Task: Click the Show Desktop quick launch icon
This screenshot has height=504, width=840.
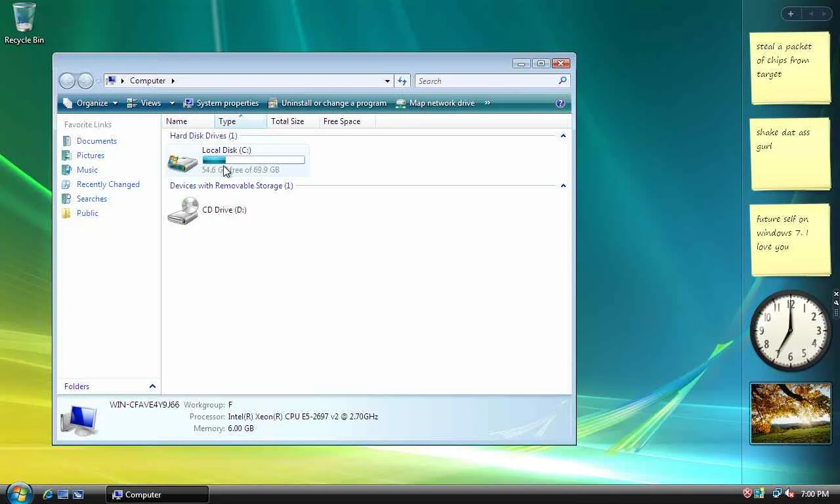Action: [x=63, y=494]
